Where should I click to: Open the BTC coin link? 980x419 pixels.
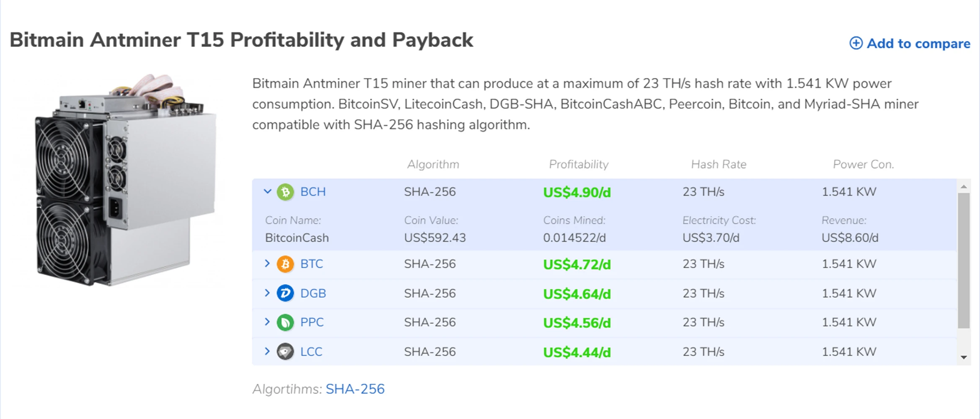click(x=312, y=264)
